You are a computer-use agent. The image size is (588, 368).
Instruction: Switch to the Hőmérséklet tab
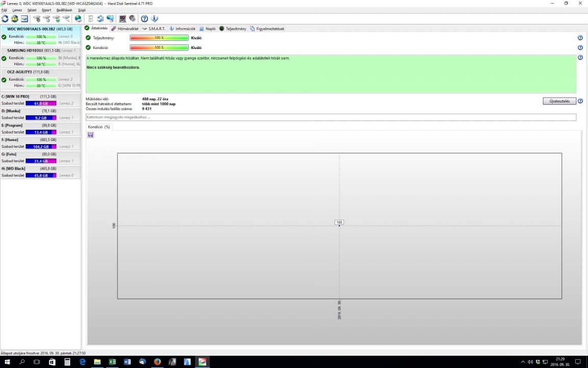[125, 29]
